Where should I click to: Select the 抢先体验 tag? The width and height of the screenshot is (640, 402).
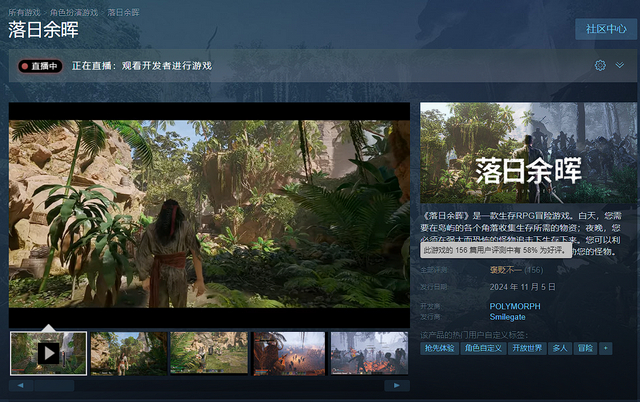pyautogui.click(x=439, y=348)
